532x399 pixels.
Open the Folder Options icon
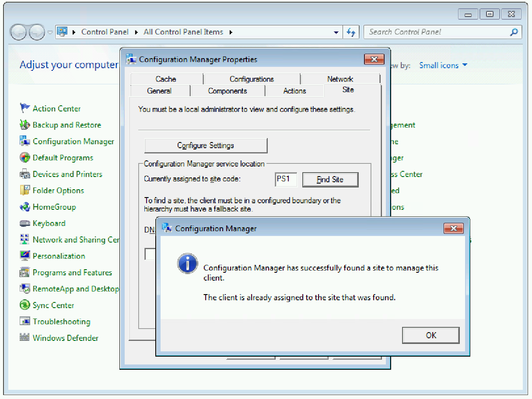[24, 191]
